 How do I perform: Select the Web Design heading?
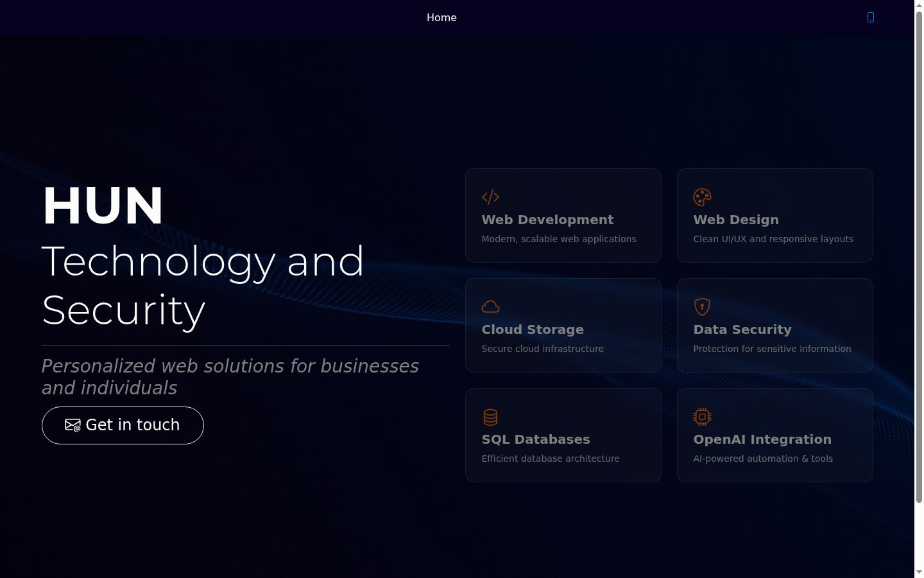tap(736, 220)
